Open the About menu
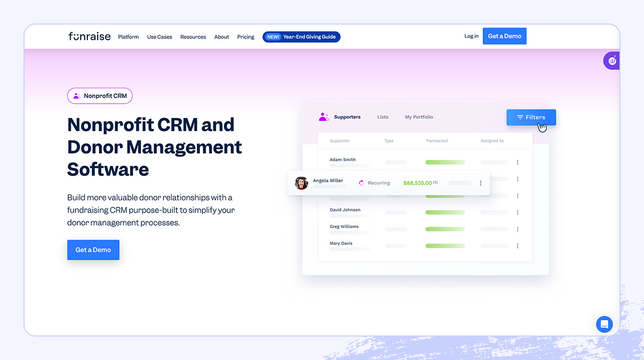 pyautogui.click(x=222, y=37)
